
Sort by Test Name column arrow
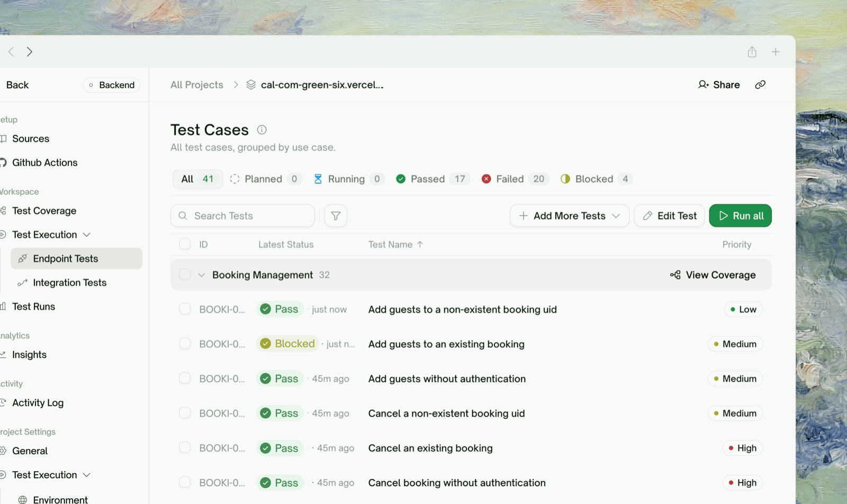pyautogui.click(x=420, y=244)
